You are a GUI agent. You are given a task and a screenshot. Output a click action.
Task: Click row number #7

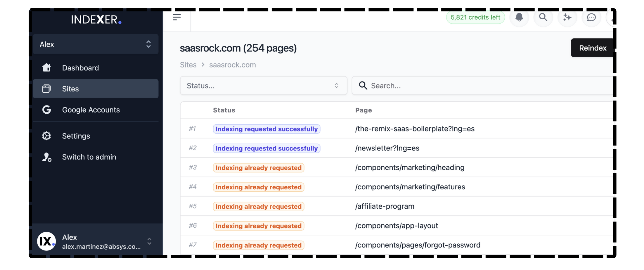pos(193,245)
